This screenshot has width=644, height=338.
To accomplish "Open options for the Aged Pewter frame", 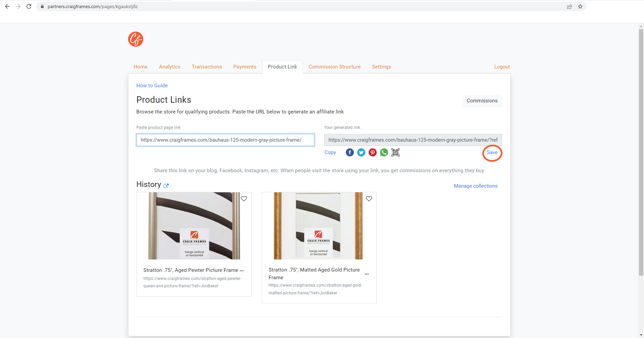I will coord(242,270).
